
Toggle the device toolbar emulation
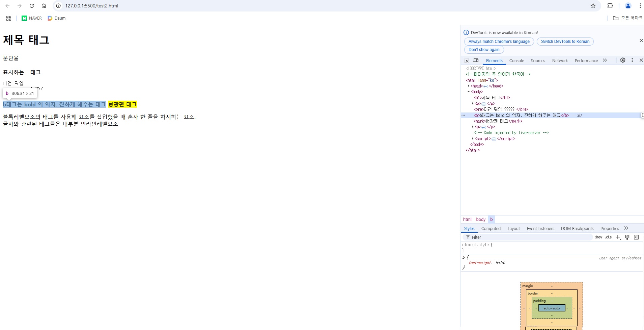coord(476,60)
